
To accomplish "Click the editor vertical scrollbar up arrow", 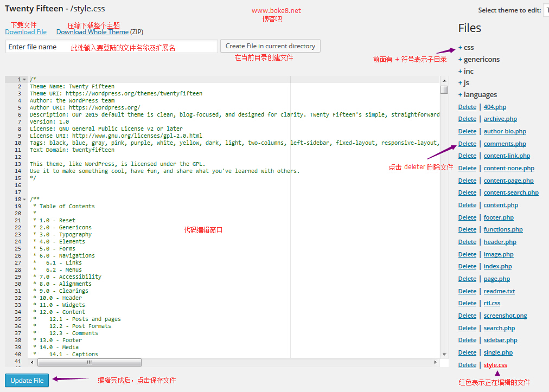I will pyautogui.click(x=444, y=80).
